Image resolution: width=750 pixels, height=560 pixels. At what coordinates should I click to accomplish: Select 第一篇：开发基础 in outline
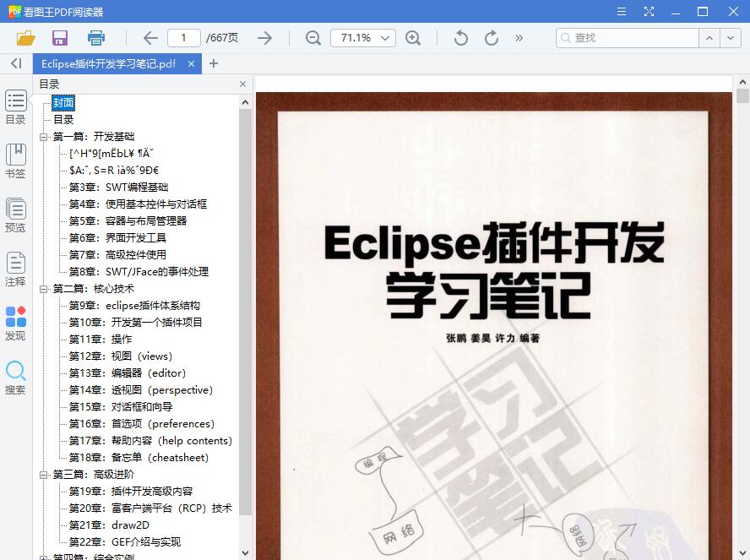tap(94, 137)
